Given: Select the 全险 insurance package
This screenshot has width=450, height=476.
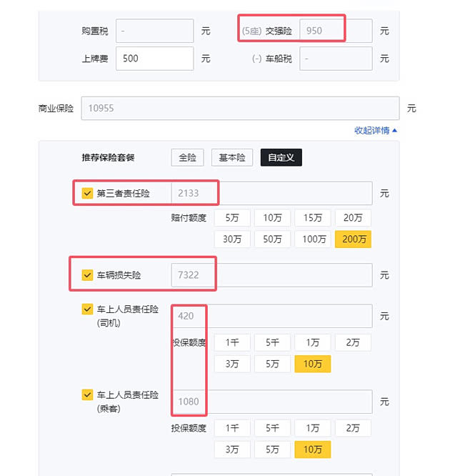Looking at the screenshot, I should tap(187, 158).
